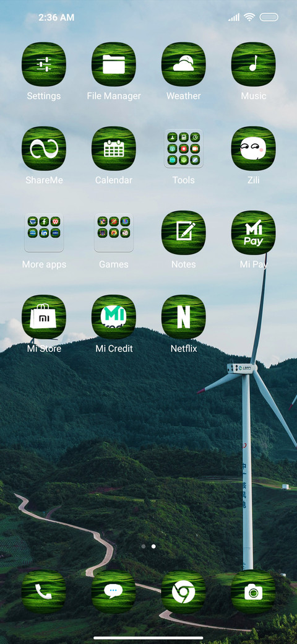Tap the "More apps" label text

click(44, 264)
